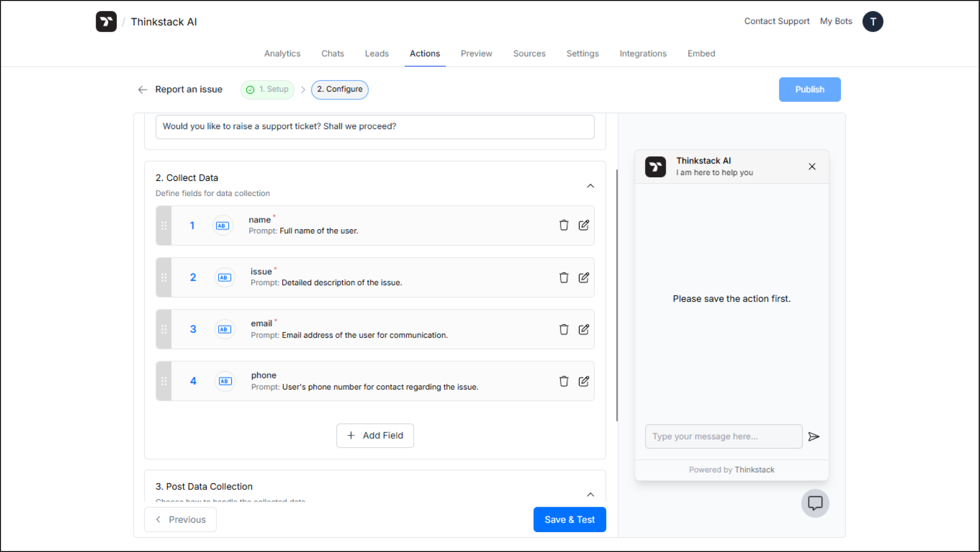This screenshot has height=552, width=980.
Task: Jump to the 1. Setup step
Action: [267, 90]
